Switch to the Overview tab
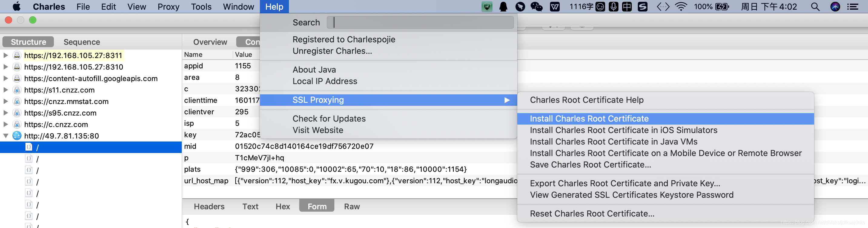868x228 pixels. pos(210,42)
